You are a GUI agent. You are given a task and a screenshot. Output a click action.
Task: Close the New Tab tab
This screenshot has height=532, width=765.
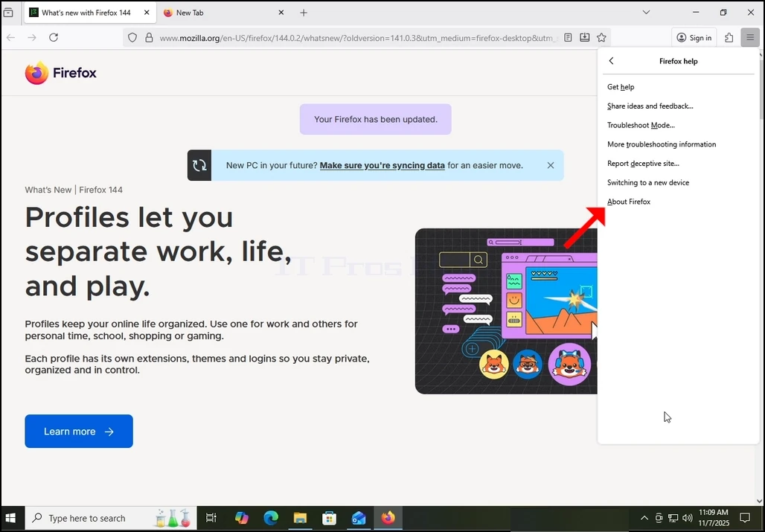pyautogui.click(x=281, y=13)
